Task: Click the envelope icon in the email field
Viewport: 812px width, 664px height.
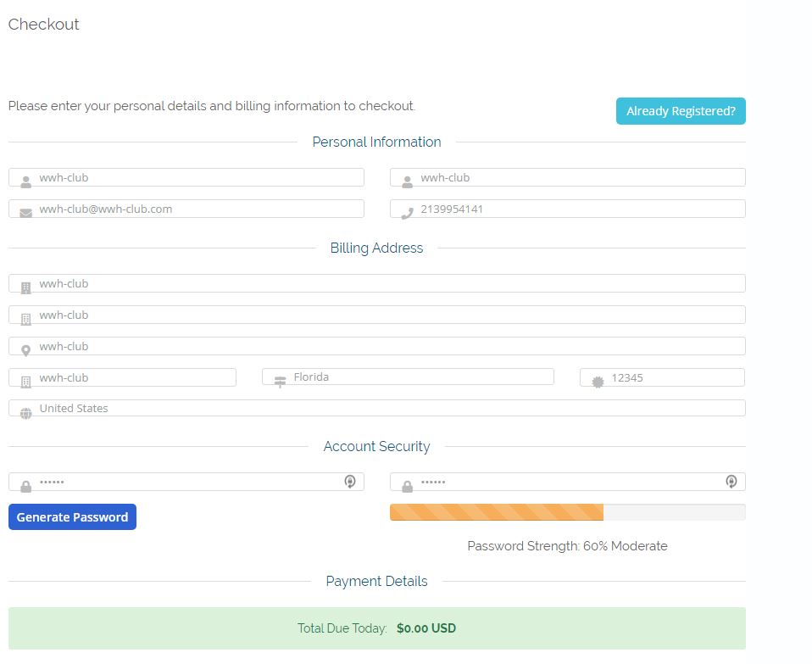Action: pyautogui.click(x=25, y=213)
